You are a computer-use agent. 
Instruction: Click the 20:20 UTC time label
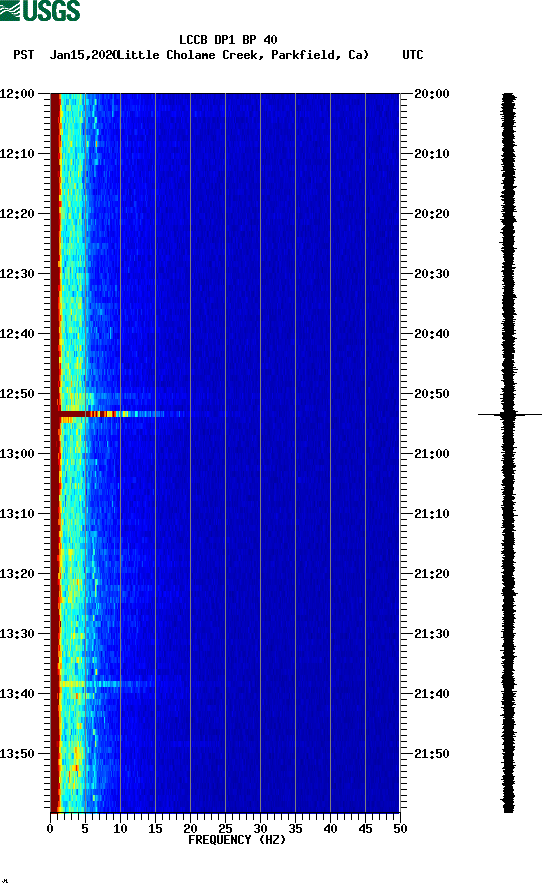432,214
